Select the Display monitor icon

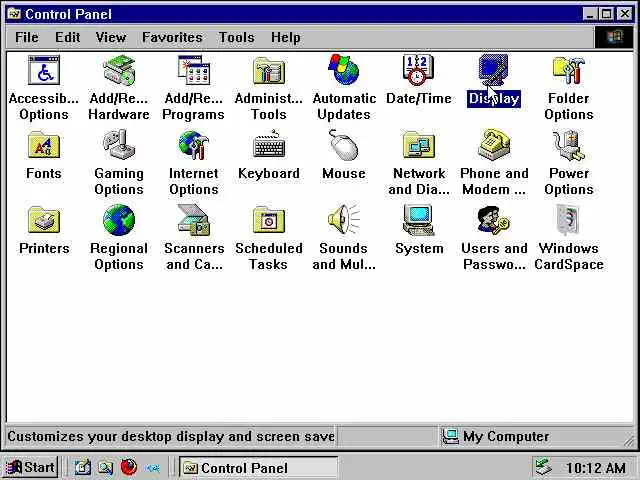tap(493, 70)
